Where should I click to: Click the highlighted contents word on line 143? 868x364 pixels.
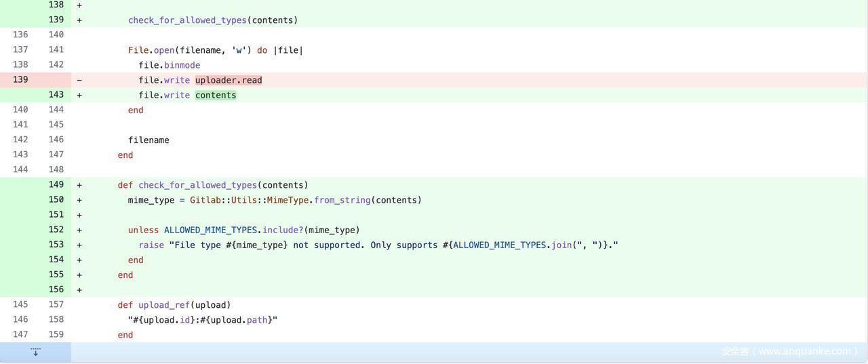pos(216,96)
